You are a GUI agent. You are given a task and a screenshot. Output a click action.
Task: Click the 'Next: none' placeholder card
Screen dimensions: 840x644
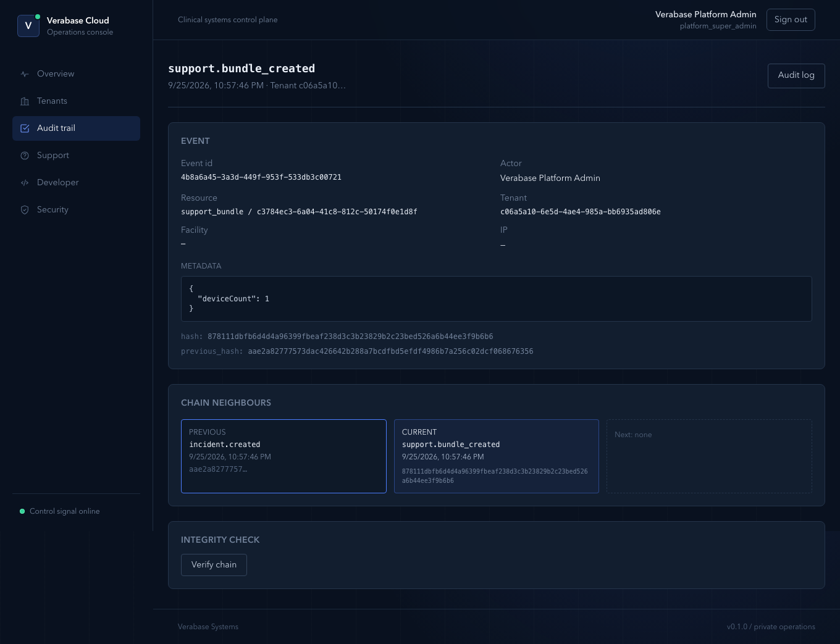(709, 456)
